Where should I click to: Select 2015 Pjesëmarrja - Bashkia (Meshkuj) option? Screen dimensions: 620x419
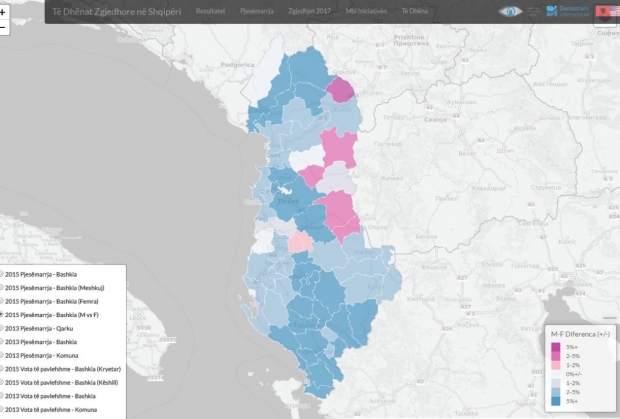[x=3, y=287]
